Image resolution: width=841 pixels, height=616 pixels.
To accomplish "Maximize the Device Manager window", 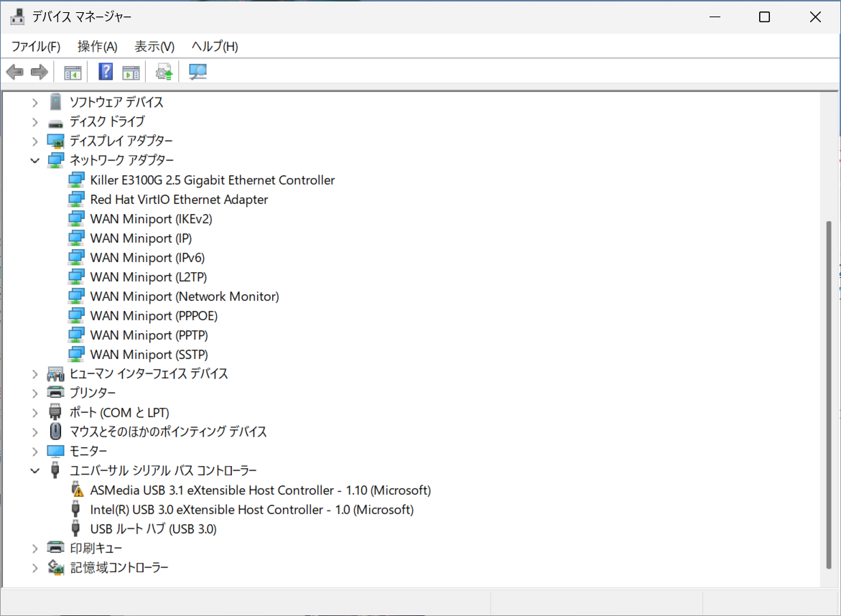I will [764, 17].
